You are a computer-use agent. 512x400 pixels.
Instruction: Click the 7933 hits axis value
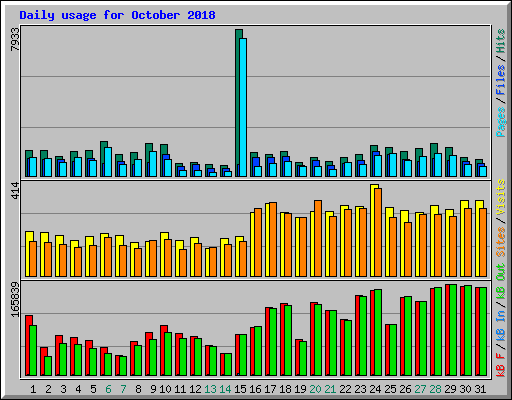click(x=15, y=39)
